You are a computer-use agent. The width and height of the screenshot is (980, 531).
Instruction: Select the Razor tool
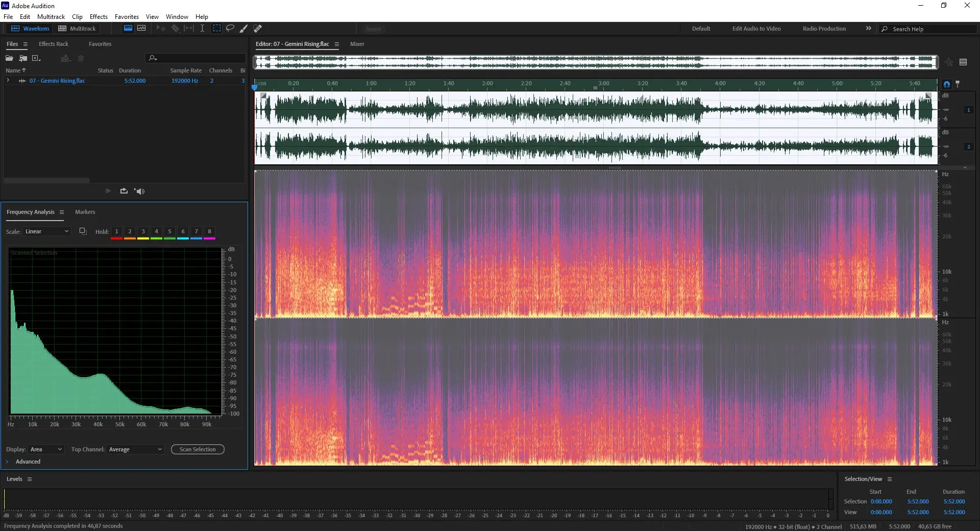(x=175, y=29)
